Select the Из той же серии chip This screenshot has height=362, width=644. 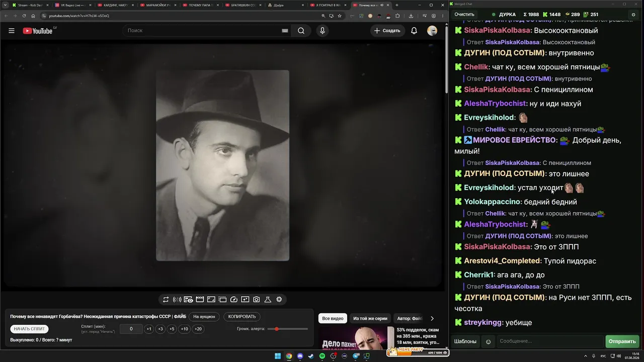coord(370,318)
